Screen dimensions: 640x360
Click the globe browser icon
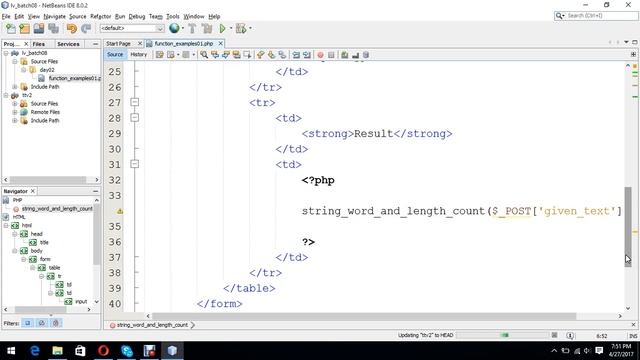(174, 28)
